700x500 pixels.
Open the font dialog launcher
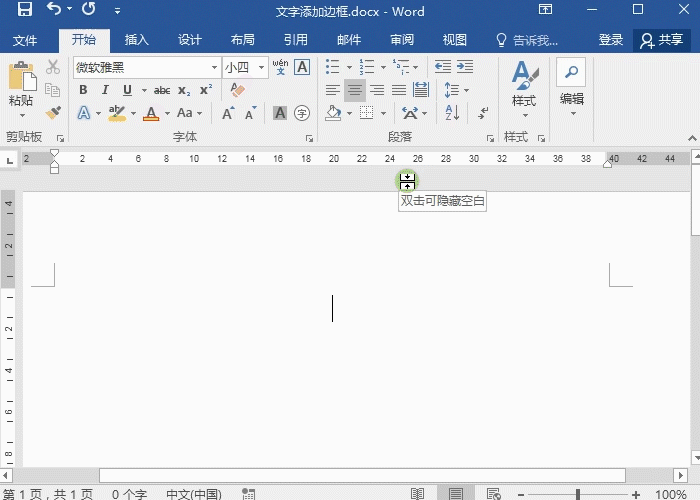click(309, 139)
